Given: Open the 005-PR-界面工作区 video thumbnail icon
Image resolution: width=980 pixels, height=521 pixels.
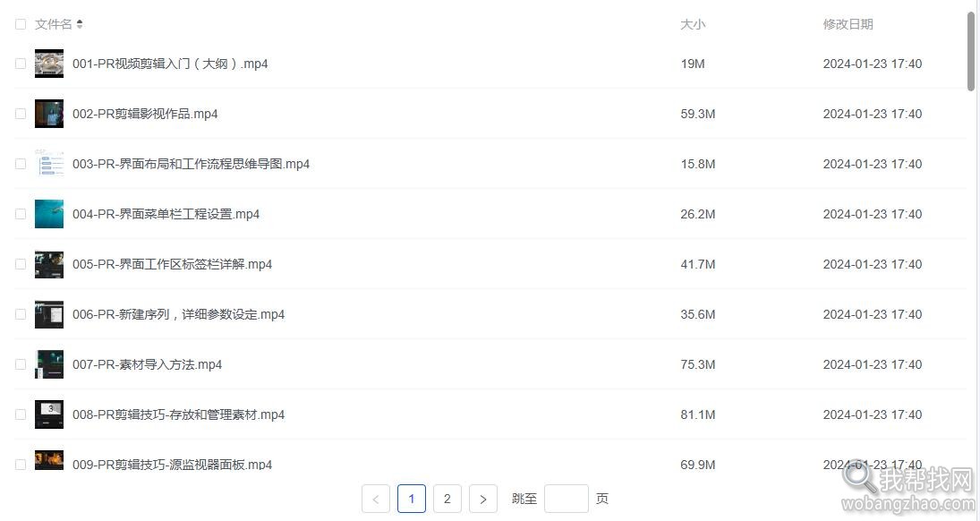Looking at the screenshot, I should coord(48,264).
